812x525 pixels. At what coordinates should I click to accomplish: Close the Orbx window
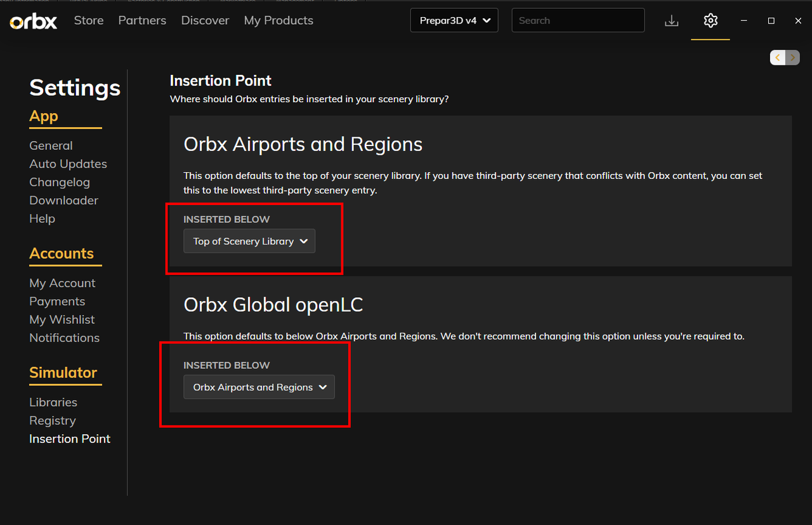(x=798, y=21)
